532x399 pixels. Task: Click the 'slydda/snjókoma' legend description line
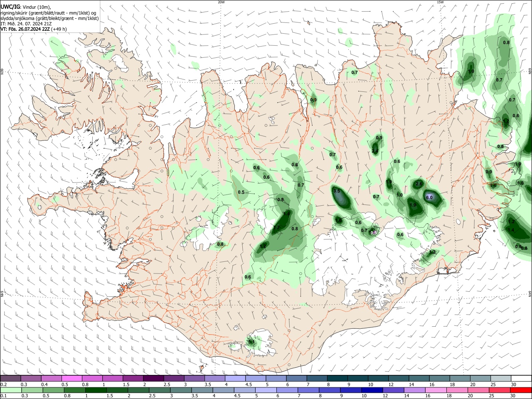coord(49,18)
